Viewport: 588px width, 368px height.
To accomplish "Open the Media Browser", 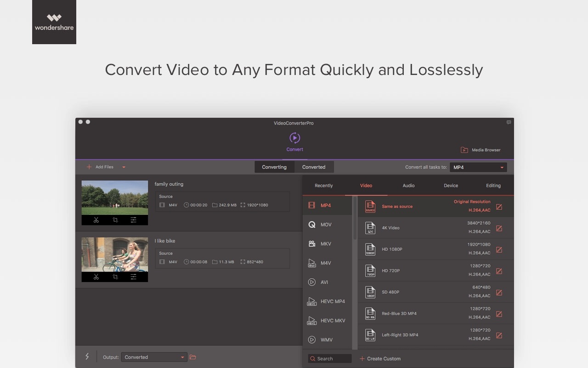I will click(x=481, y=150).
